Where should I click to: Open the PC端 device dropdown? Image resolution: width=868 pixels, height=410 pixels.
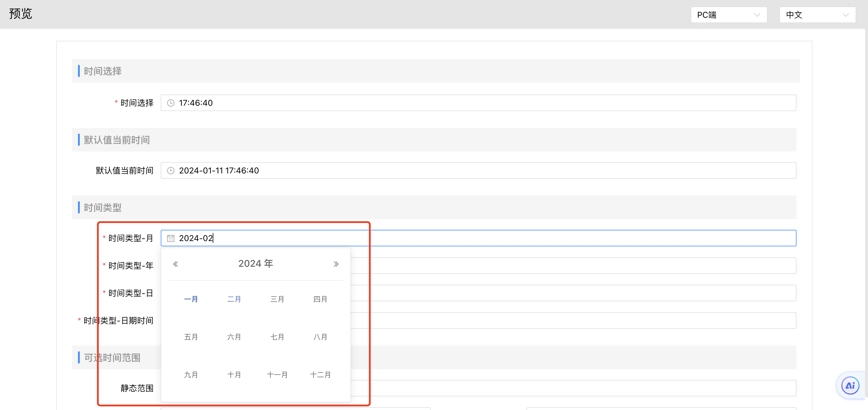click(x=729, y=15)
